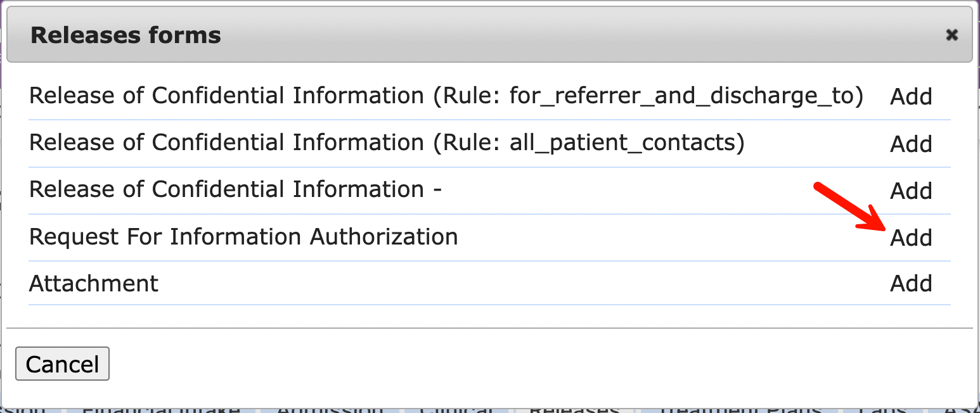Open the Admission tab

pyautogui.click(x=330, y=409)
